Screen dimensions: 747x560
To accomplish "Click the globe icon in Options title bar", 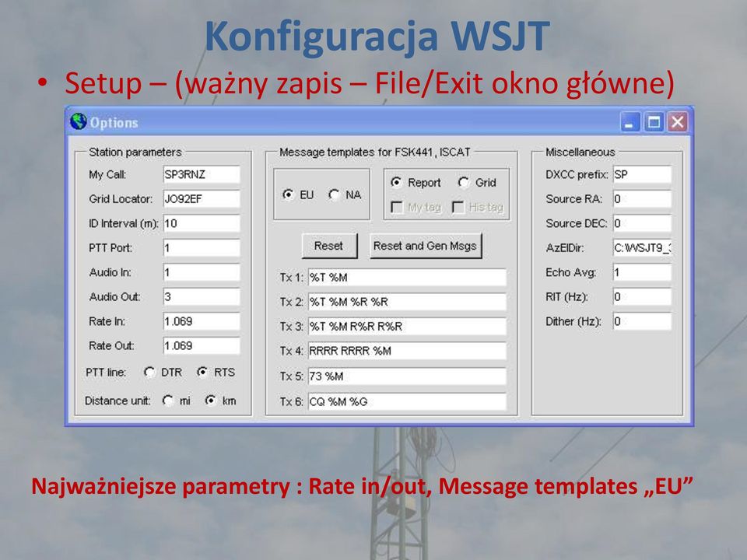I will pos(78,122).
